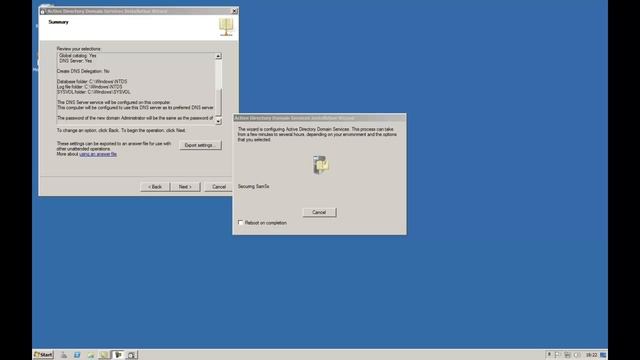Click the first quick launch icon beside Start
This screenshot has width=640, height=360.
pos(64,355)
